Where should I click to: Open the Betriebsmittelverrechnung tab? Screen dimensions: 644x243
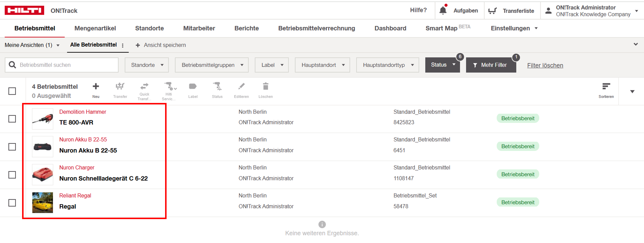point(316,28)
